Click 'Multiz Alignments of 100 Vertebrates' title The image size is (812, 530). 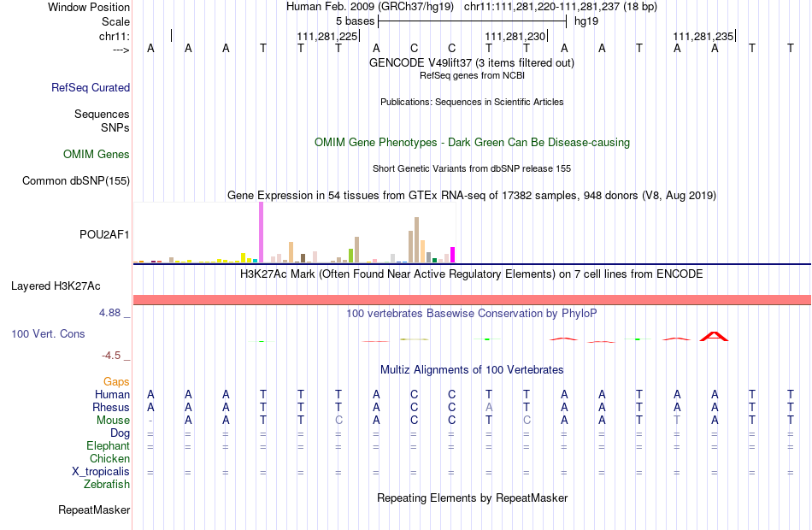pyautogui.click(x=472, y=370)
